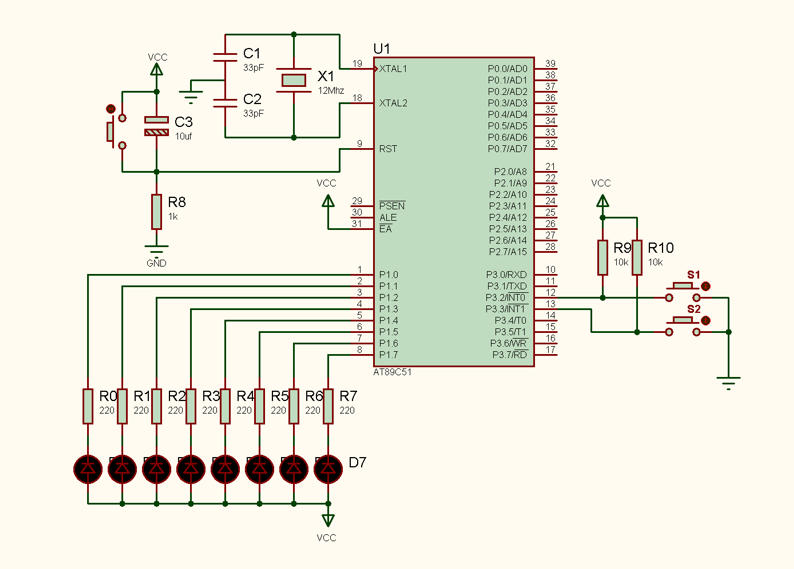Select the R10 pull-up resistor

click(637, 258)
